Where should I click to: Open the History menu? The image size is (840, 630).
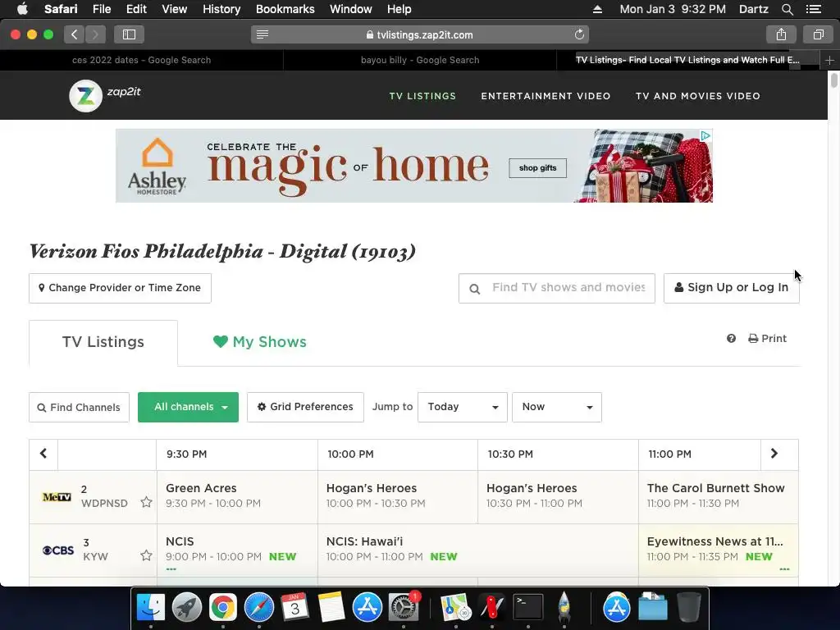coord(221,9)
